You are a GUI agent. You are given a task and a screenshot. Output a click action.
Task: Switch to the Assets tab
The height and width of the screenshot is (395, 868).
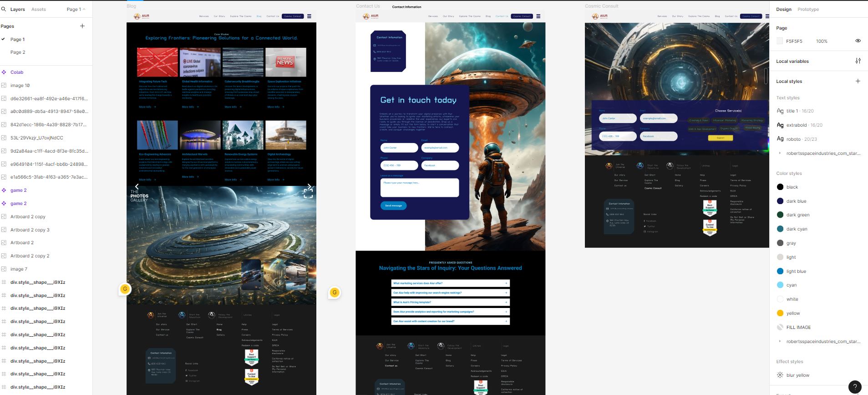39,9
